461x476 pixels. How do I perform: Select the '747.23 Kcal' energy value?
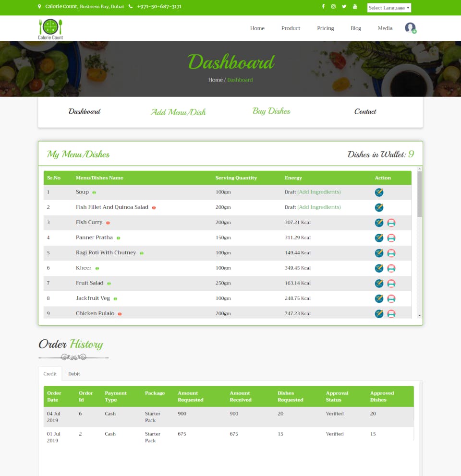point(298,313)
